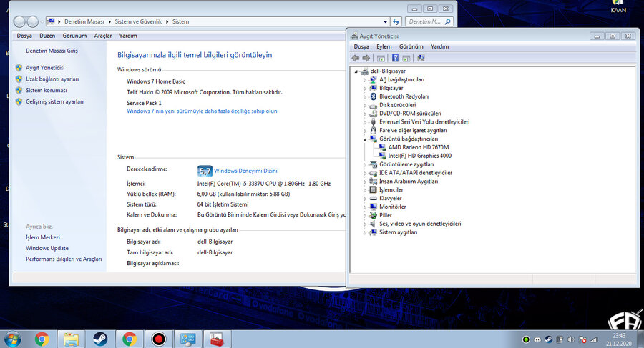Click the Help icon in Device Manager toolbar
This screenshot has height=348, width=644.
click(395, 58)
